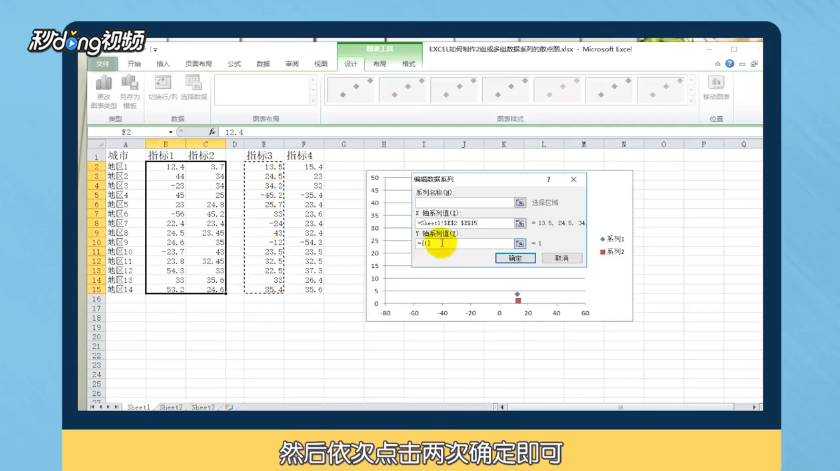
Task: Select the chart tools 设计 tab
Action: click(351, 64)
